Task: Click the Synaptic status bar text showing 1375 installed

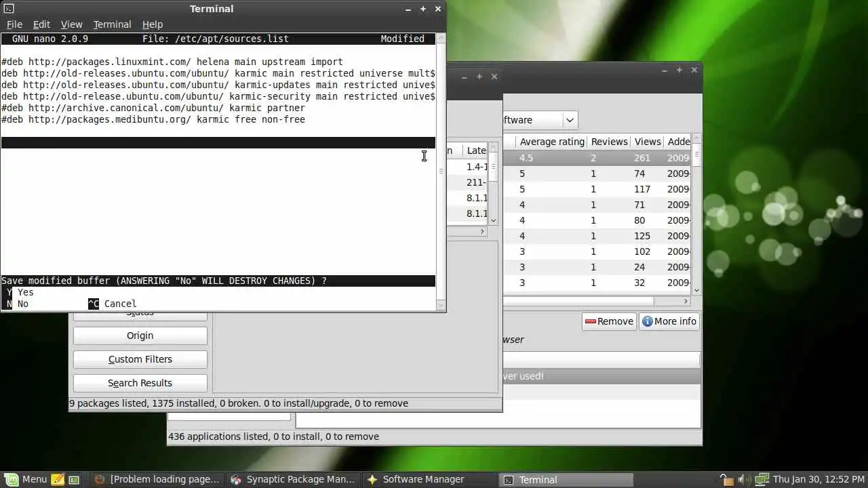Action: (x=239, y=403)
